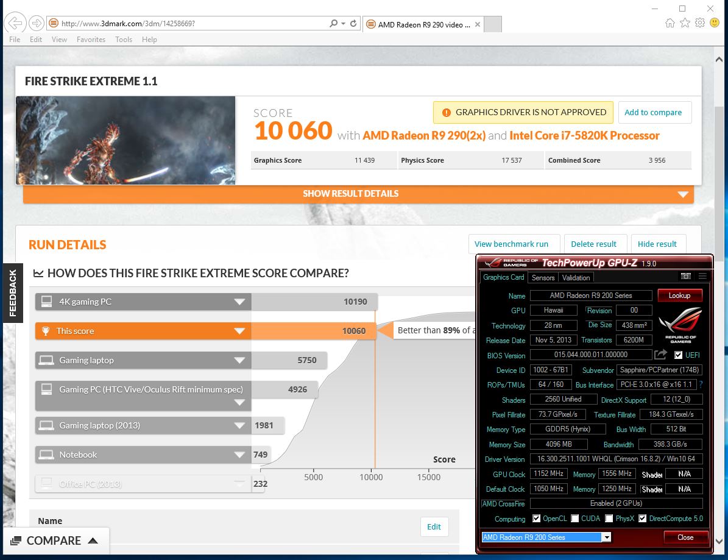Take GPU-Z screenshot with camera icon
728x560 pixels.
point(686,276)
